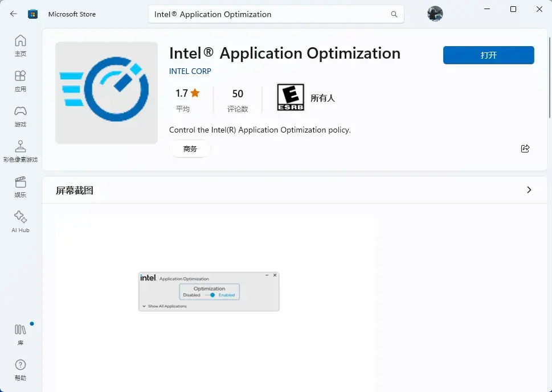Viewport: 552px width, 392px height.
Task: Click the ESRB rating badge
Action: pyautogui.click(x=291, y=97)
